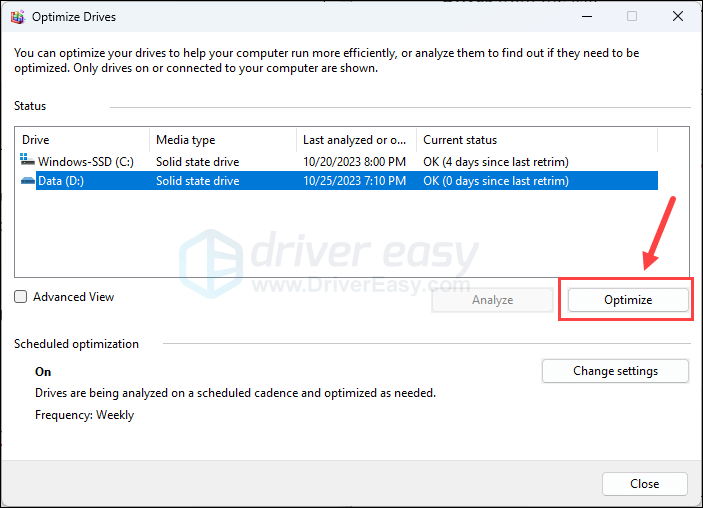This screenshot has height=508, width=703.
Task: Open Change settings for scheduled optimization
Action: point(615,371)
